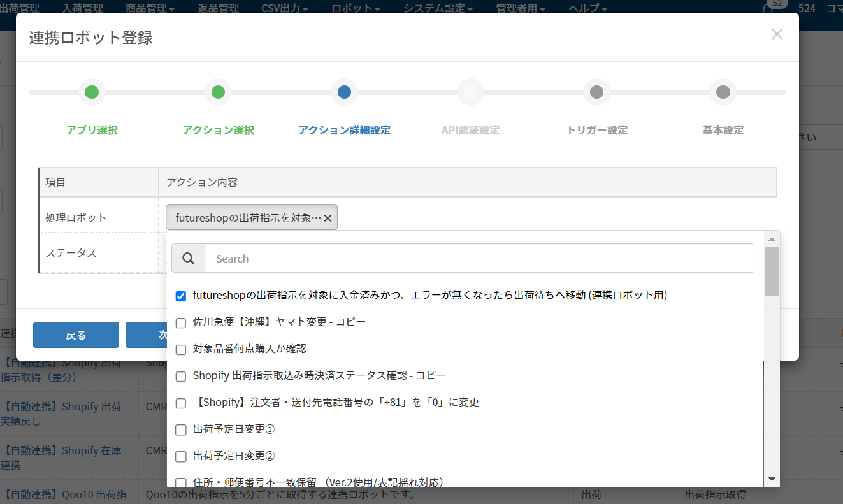
Task: Check 住所・郵便番号不一致保留 option
Action: [x=181, y=482]
